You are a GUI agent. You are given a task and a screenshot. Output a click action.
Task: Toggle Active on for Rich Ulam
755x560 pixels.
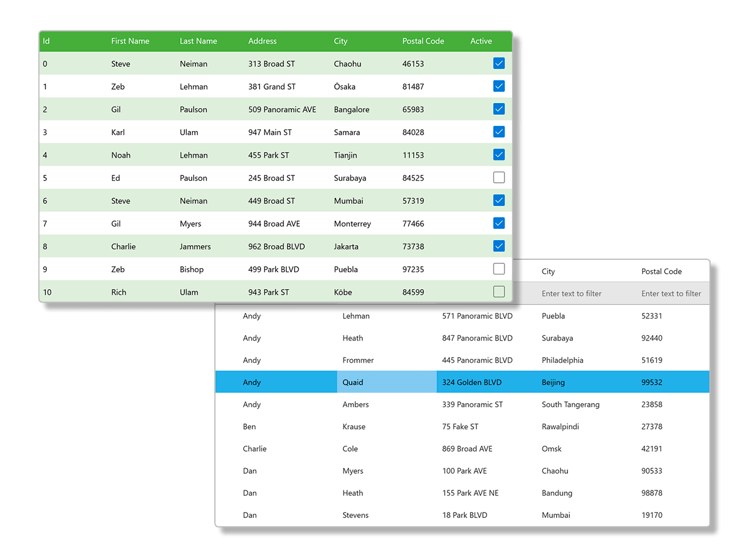pos(499,291)
